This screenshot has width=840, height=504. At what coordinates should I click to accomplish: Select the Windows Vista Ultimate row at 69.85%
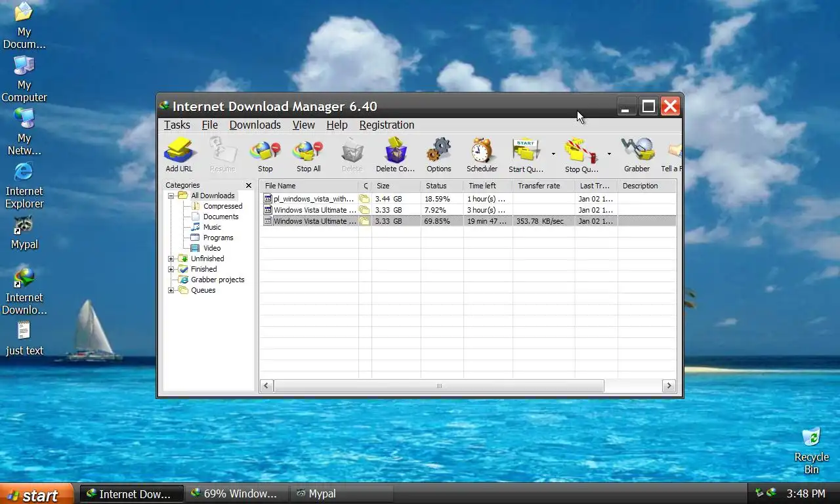point(468,221)
